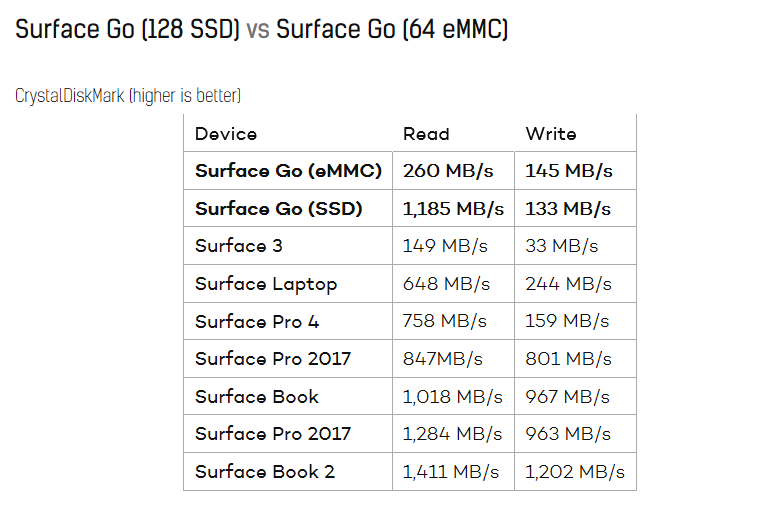Viewport: 757px width, 511px height.
Task: Select the 648 MB/s read cell
Action: (x=446, y=284)
